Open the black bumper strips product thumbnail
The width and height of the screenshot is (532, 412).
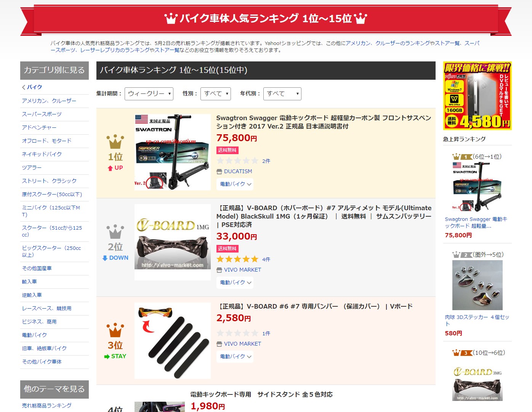(x=173, y=341)
